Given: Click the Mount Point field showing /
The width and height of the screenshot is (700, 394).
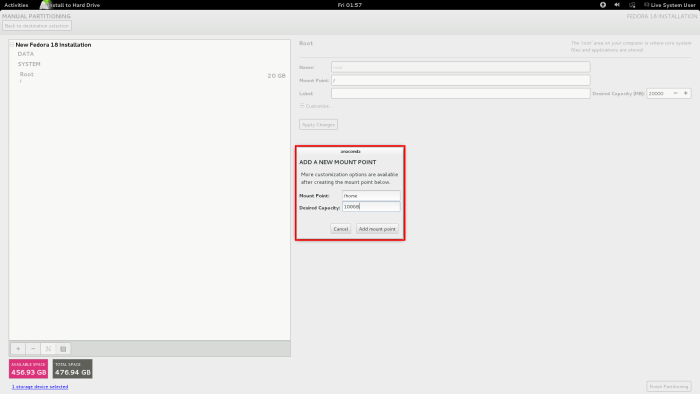Looking at the screenshot, I should point(461,80).
